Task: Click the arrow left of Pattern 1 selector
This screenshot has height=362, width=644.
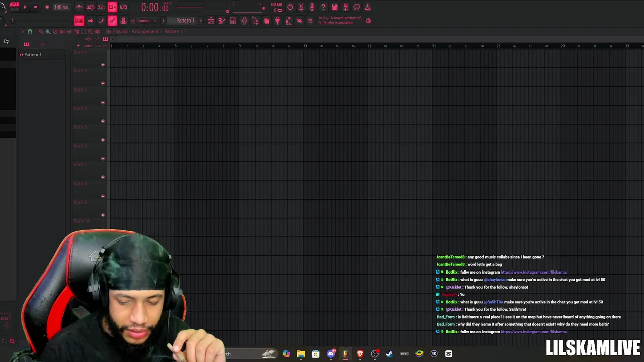Action: [x=163, y=21]
